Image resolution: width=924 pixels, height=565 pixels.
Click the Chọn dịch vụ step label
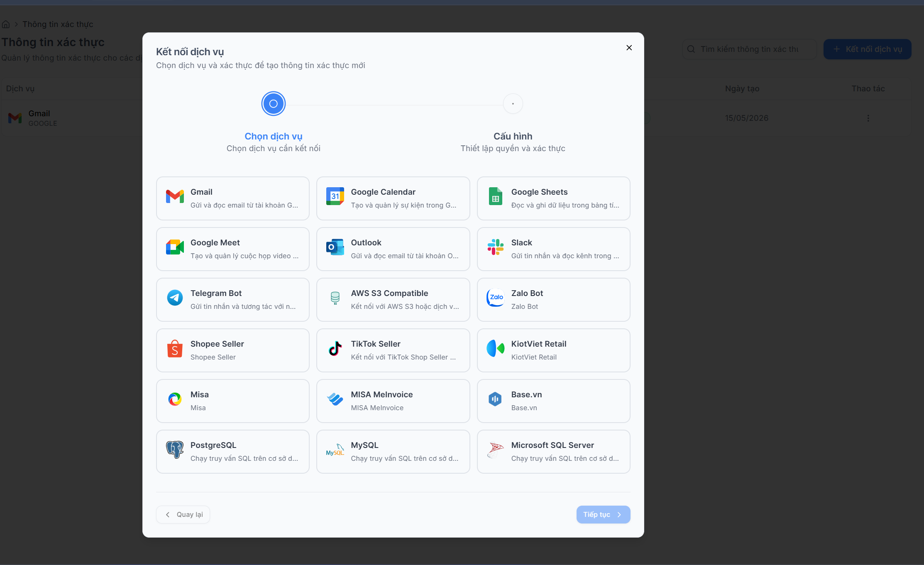click(x=273, y=136)
